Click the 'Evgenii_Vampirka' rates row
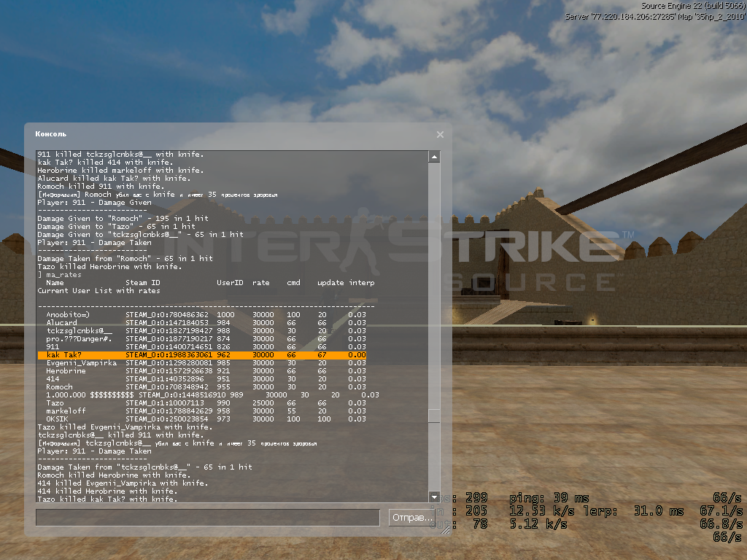Screen dimensions: 747x560 coord(206,363)
